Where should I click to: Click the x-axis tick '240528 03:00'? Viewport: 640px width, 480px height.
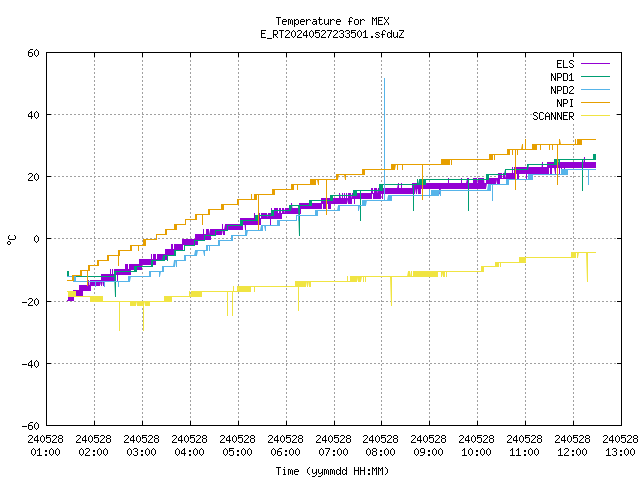(x=142, y=446)
